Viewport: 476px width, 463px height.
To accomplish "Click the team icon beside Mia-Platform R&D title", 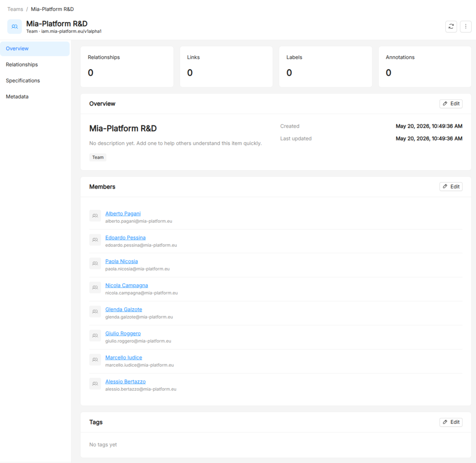I will [15, 26].
